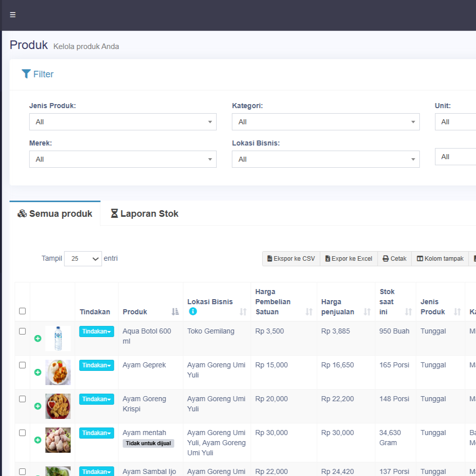Switch to the Laporan Stok tab

(x=145, y=214)
